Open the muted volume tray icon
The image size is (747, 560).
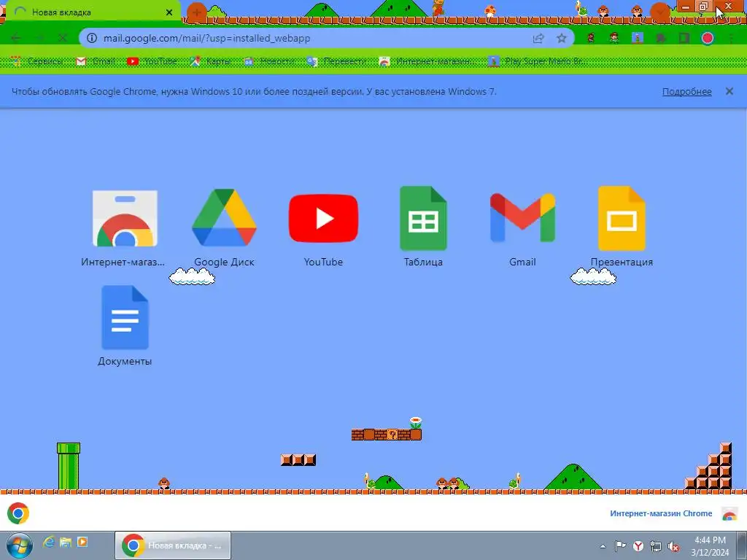coord(673,546)
